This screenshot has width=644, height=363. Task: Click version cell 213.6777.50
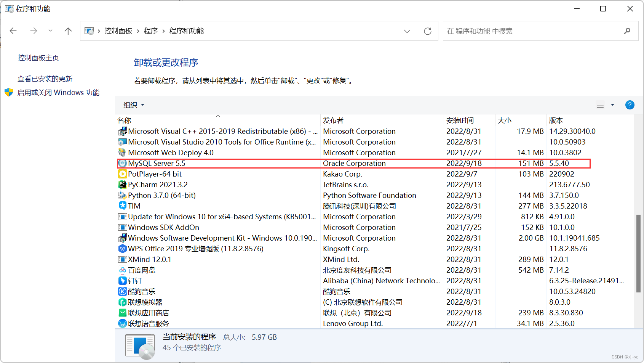[x=569, y=185]
